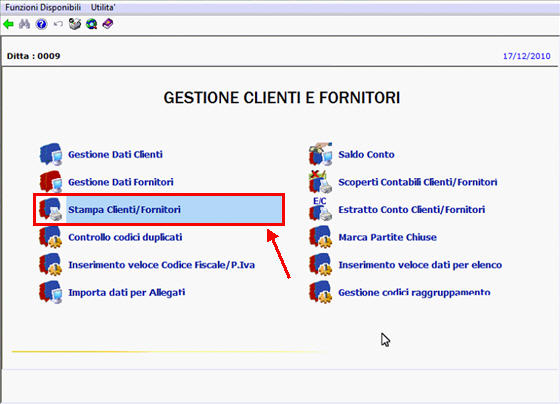
Task: Click the purple book icon in toolbar
Action: pos(108,24)
